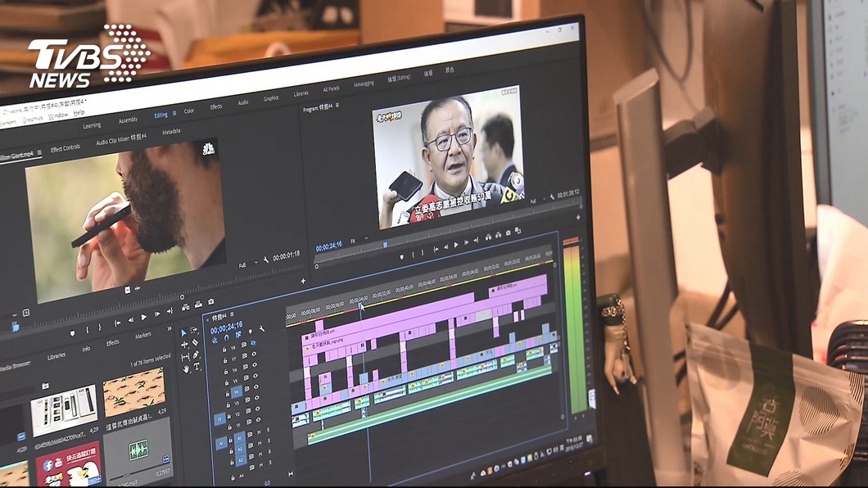Toggle visibility eye for track V2

point(257,410)
